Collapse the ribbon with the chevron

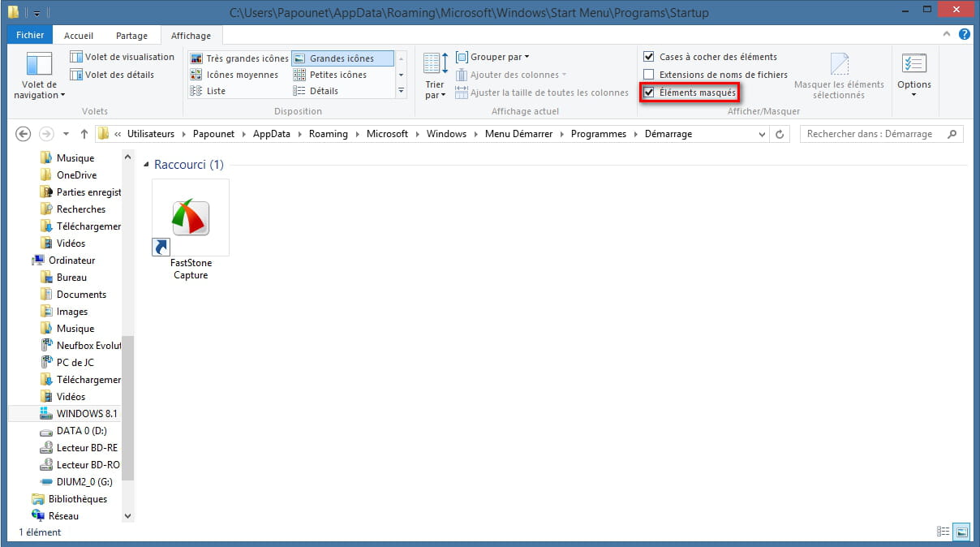pyautogui.click(x=947, y=35)
